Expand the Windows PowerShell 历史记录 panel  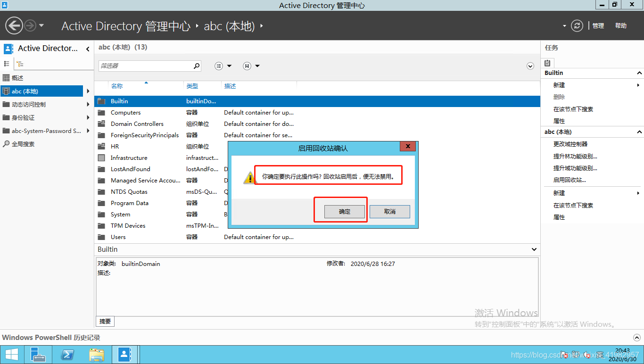click(x=637, y=338)
